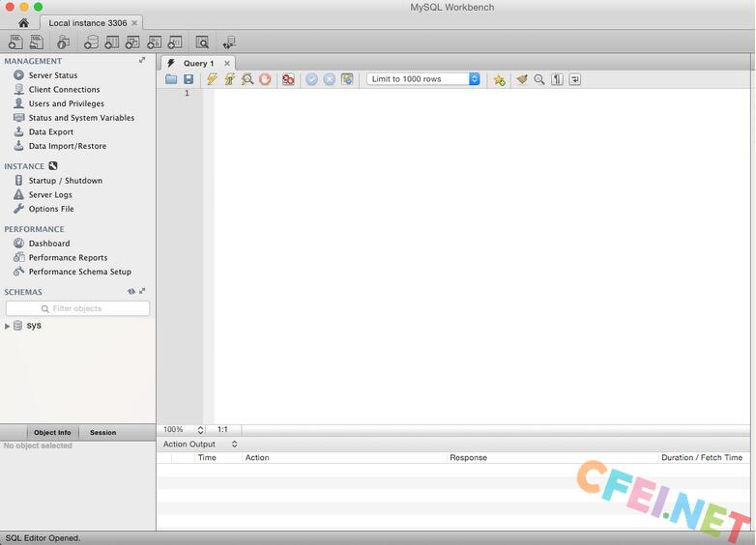Change the 100% zoom stepper
This screenshot has height=545, width=756.
[x=200, y=429]
